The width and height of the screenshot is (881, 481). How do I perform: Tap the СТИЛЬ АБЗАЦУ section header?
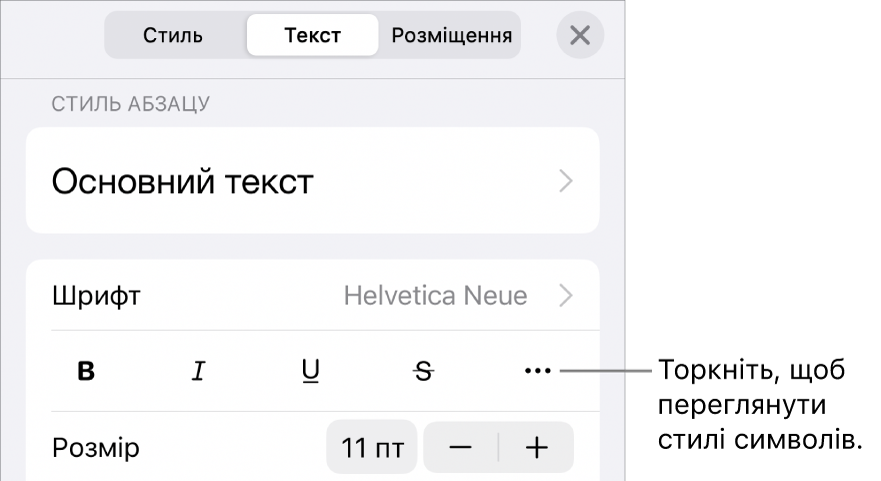[x=130, y=104]
